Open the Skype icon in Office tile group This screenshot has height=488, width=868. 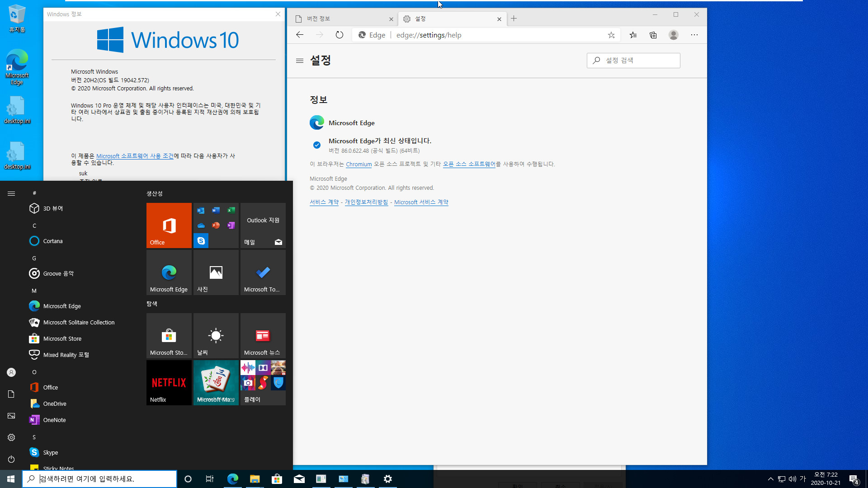(201, 241)
